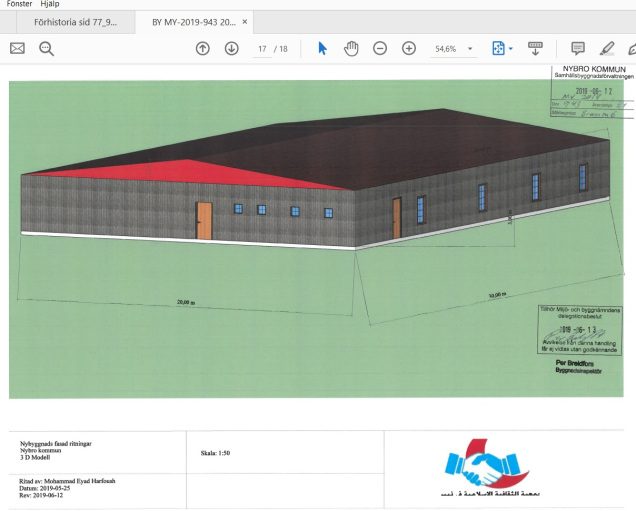
Task: Go to previous page with up arrow
Action: (203, 48)
